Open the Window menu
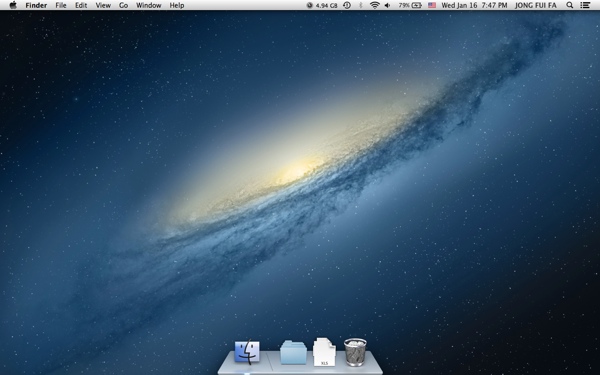This screenshot has height=375, width=600. [148, 5]
